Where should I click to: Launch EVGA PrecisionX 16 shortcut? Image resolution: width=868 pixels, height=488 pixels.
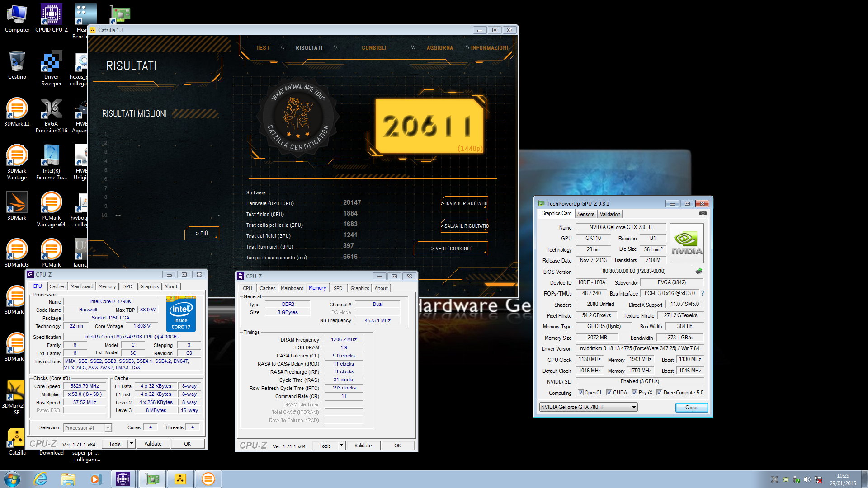[52, 116]
